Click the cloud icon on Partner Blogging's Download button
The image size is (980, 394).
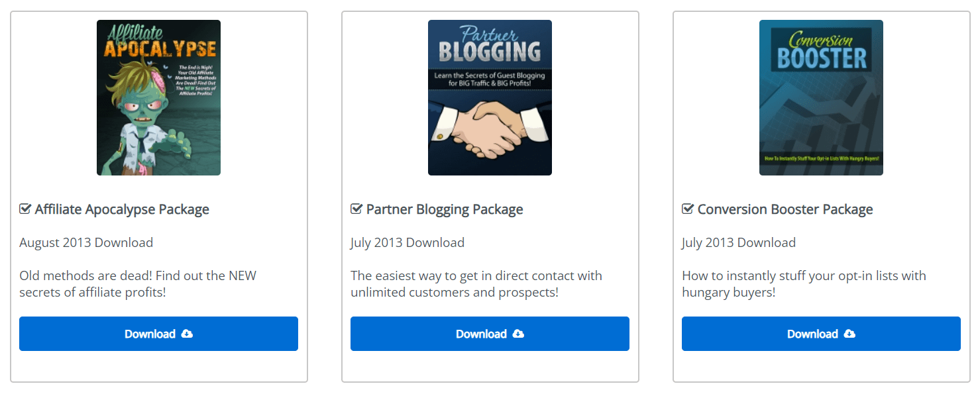(x=519, y=334)
